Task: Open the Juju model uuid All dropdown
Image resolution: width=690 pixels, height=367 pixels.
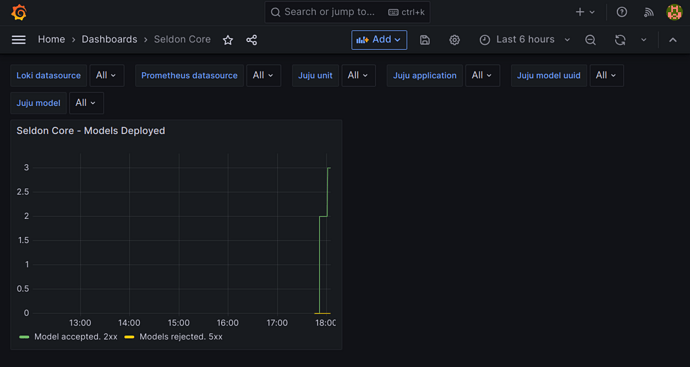Action: 606,75
